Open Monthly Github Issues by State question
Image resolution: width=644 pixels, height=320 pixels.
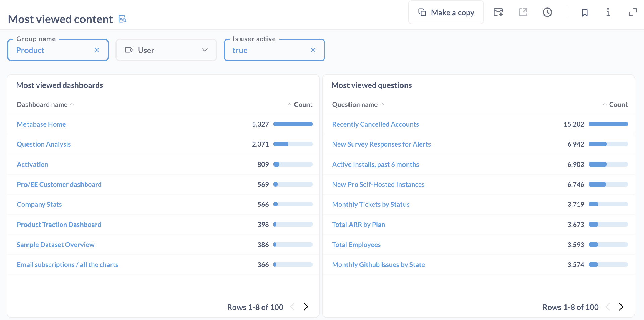[378, 265]
